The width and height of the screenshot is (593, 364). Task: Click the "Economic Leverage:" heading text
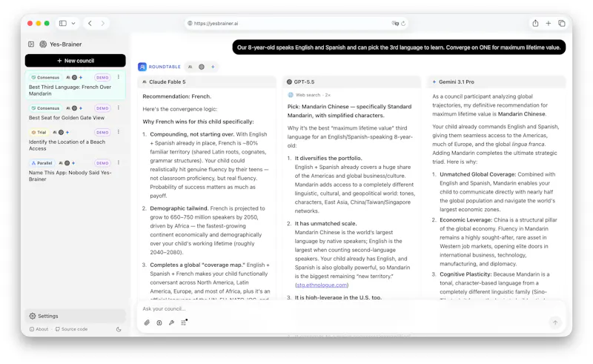[466, 220]
